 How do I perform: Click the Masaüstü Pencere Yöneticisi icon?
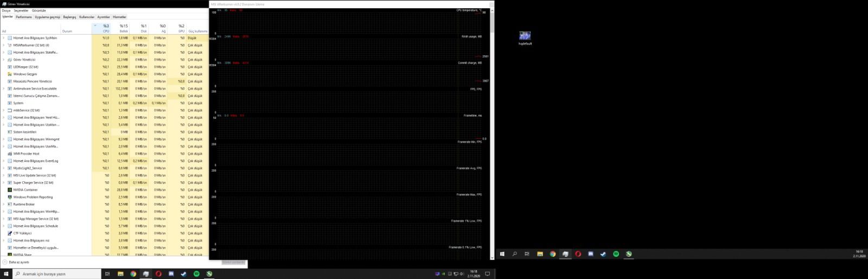click(10, 81)
